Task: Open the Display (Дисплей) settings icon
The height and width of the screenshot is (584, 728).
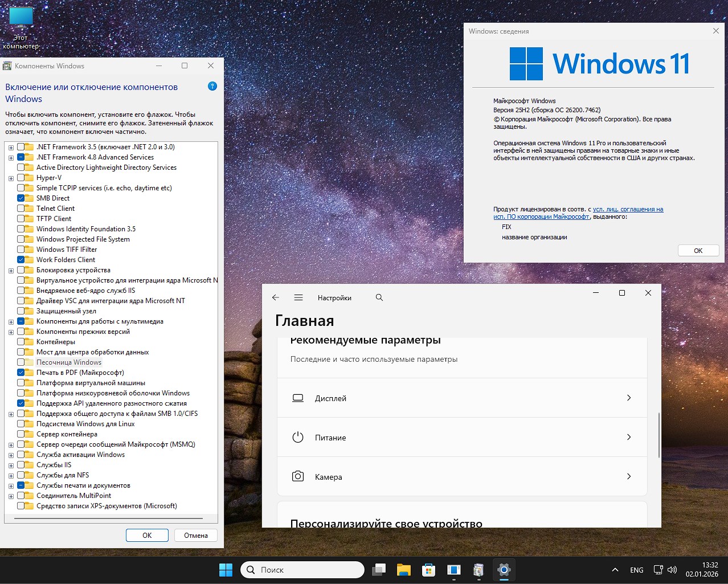Action: pyautogui.click(x=297, y=398)
